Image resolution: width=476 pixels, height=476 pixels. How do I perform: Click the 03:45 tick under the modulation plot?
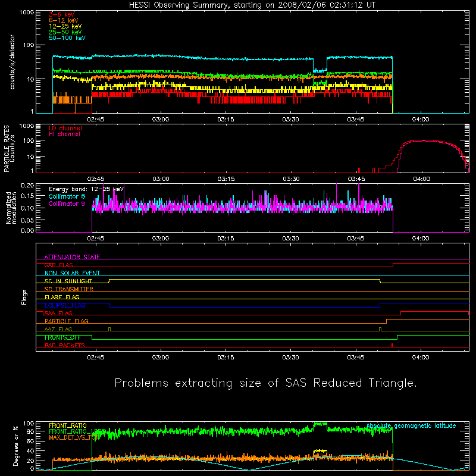point(356,239)
